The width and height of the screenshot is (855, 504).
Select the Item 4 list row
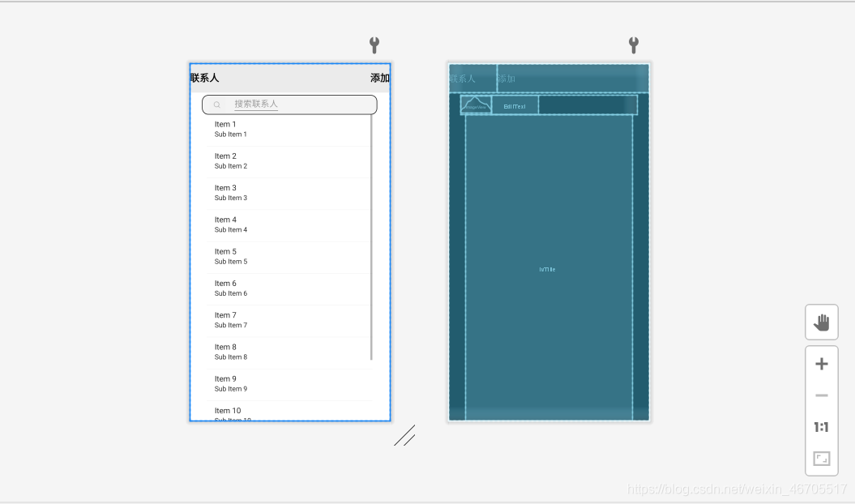point(289,225)
